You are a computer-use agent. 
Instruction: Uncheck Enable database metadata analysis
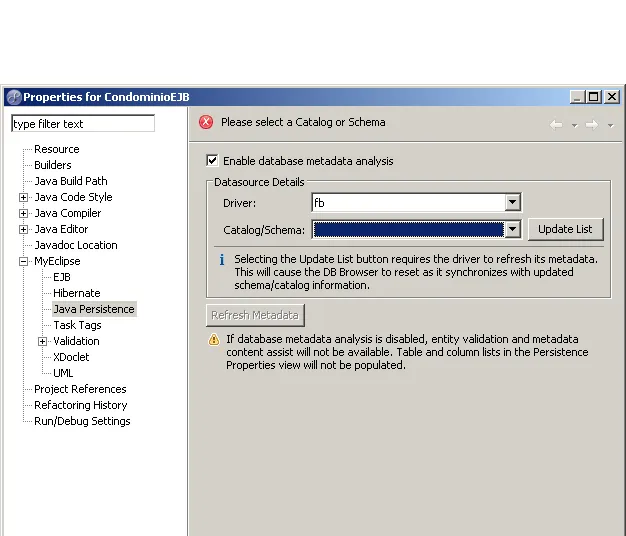click(212, 160)
